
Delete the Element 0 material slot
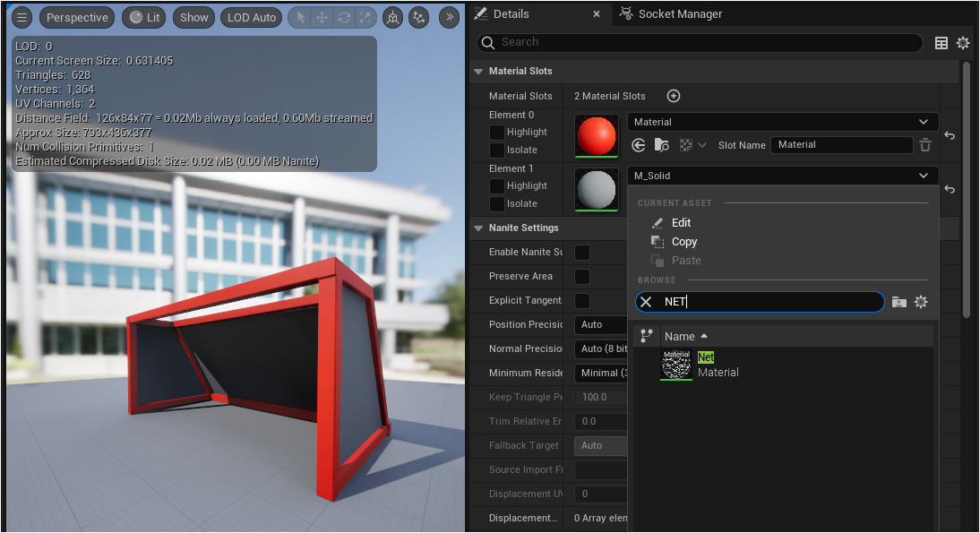pos(925,145)
